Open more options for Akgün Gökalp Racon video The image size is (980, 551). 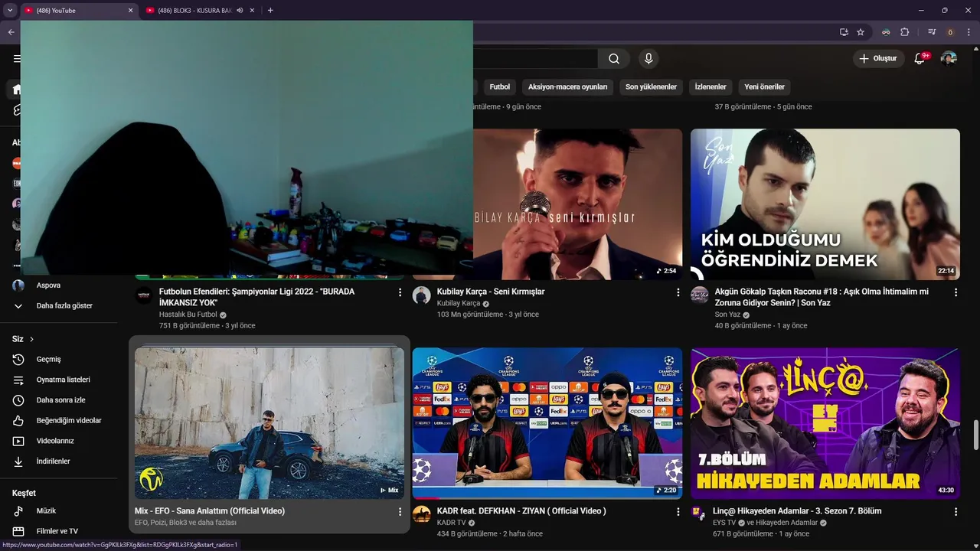click(955, 292)
